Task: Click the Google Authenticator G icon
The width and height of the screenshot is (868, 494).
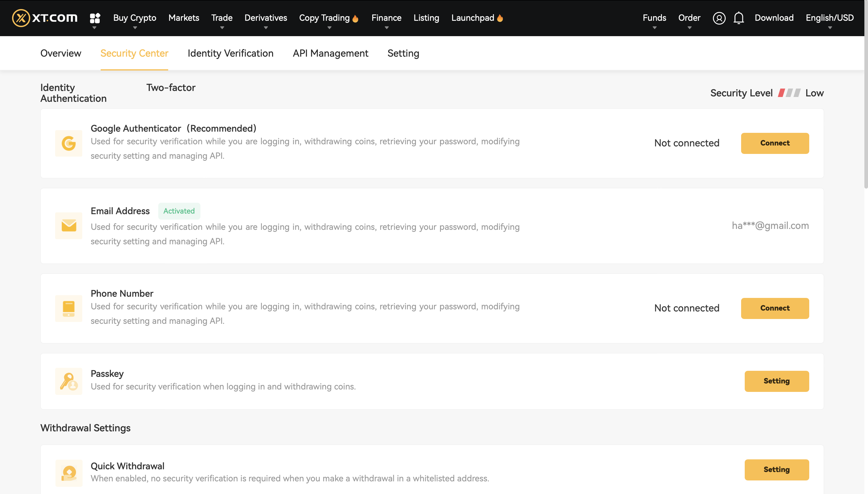Action: click(69, 143)
